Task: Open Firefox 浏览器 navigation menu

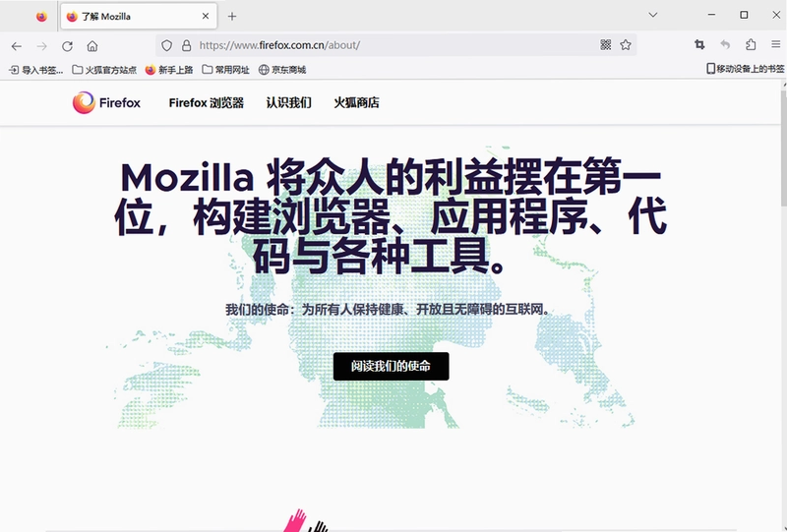Action: coord(207,103)
